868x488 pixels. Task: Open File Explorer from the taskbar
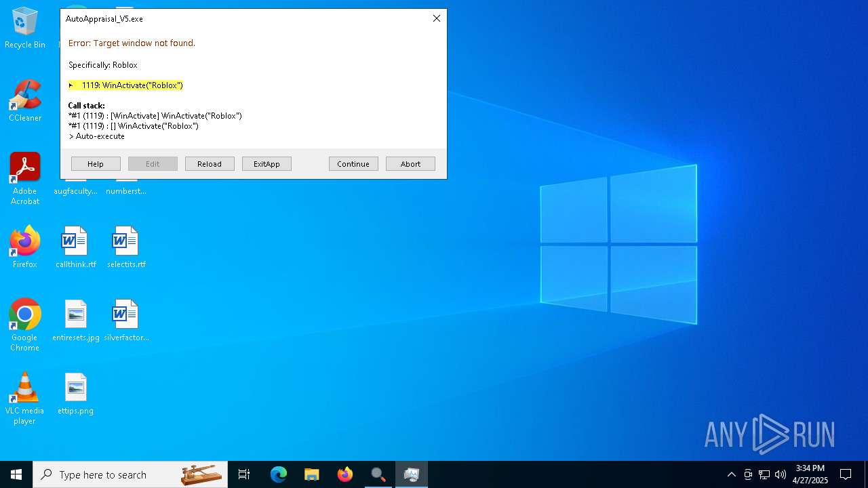tap(311, 474)
